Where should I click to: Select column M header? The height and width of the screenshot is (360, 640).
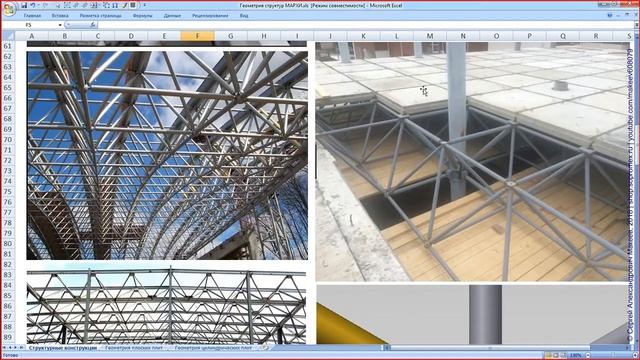[430, 36]
